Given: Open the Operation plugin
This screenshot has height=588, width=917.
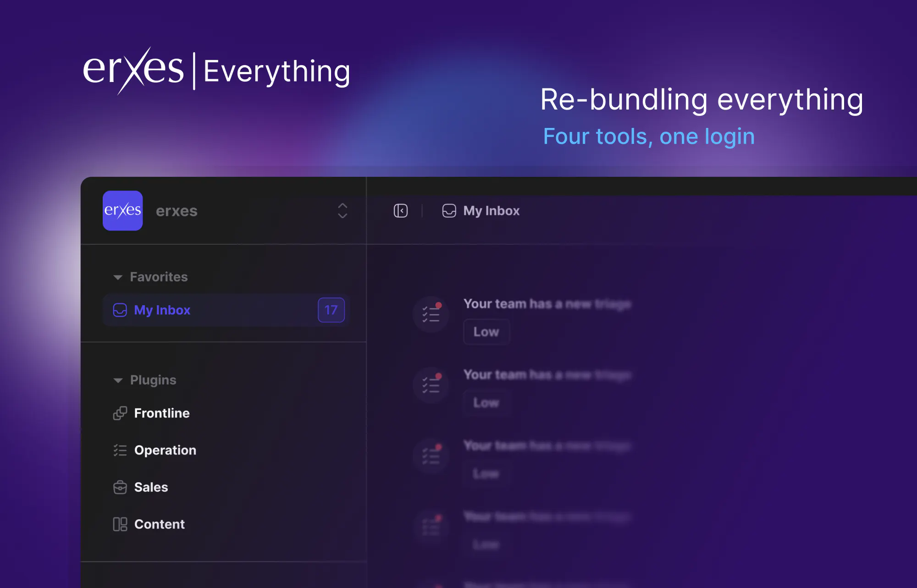Looking at the screenshot, I should click(x=165, y=451).
